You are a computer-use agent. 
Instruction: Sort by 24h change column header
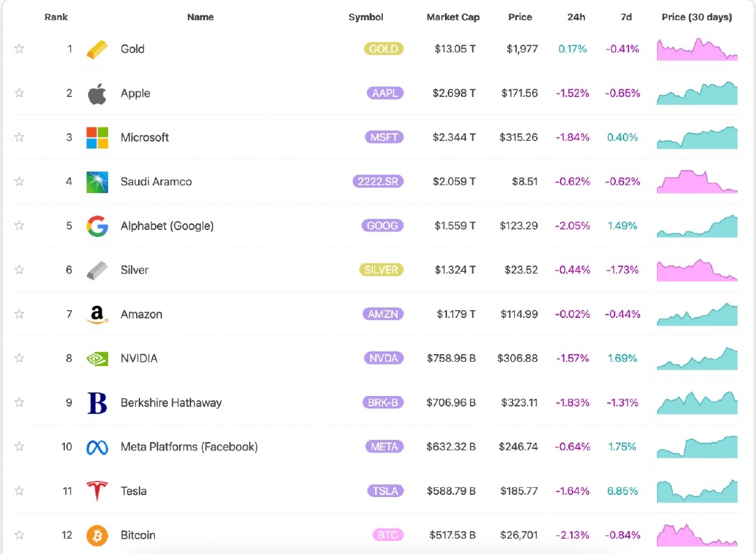point(575,17)
